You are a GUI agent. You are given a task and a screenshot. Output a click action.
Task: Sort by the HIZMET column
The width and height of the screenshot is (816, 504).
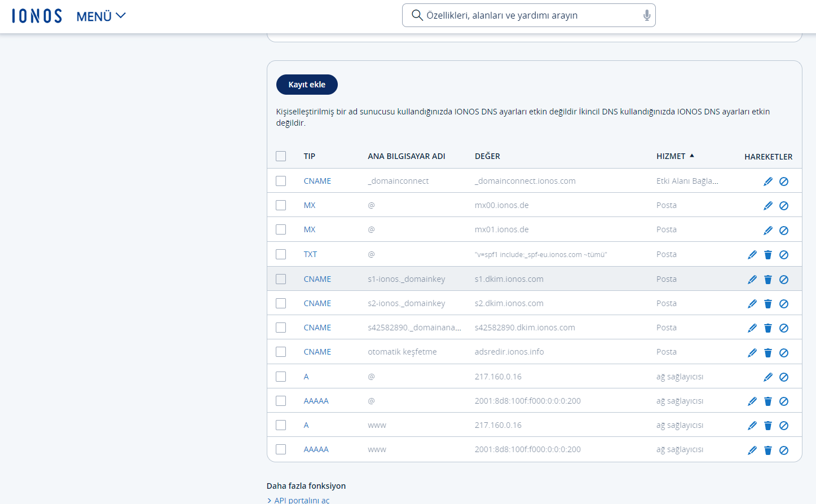tap(675, 156)
